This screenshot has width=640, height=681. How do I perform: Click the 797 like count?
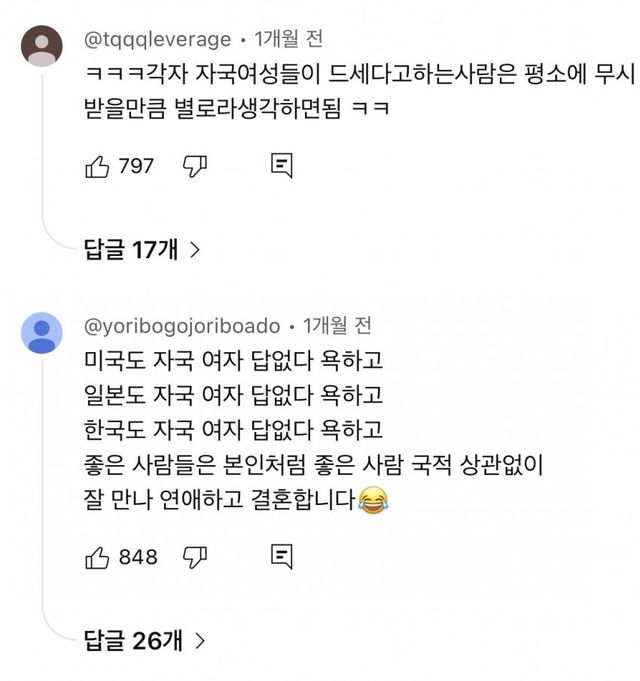(x=136, y=166)
